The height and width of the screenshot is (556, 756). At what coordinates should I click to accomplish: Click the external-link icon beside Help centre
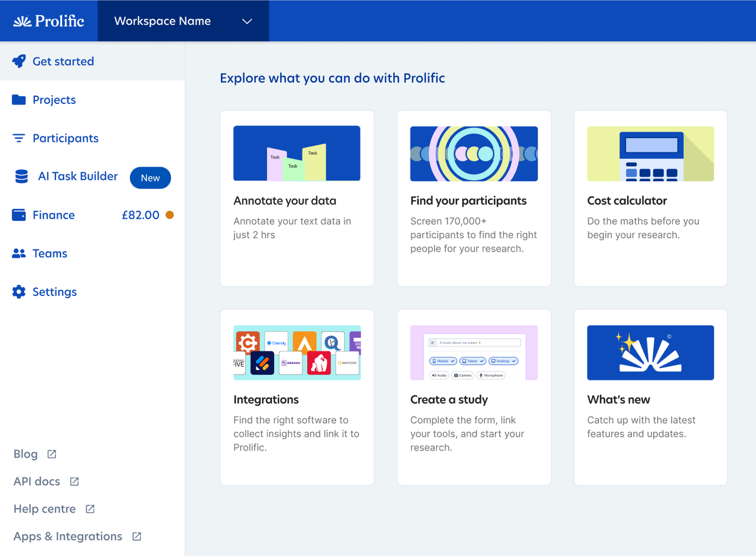[x=90, y=509]
